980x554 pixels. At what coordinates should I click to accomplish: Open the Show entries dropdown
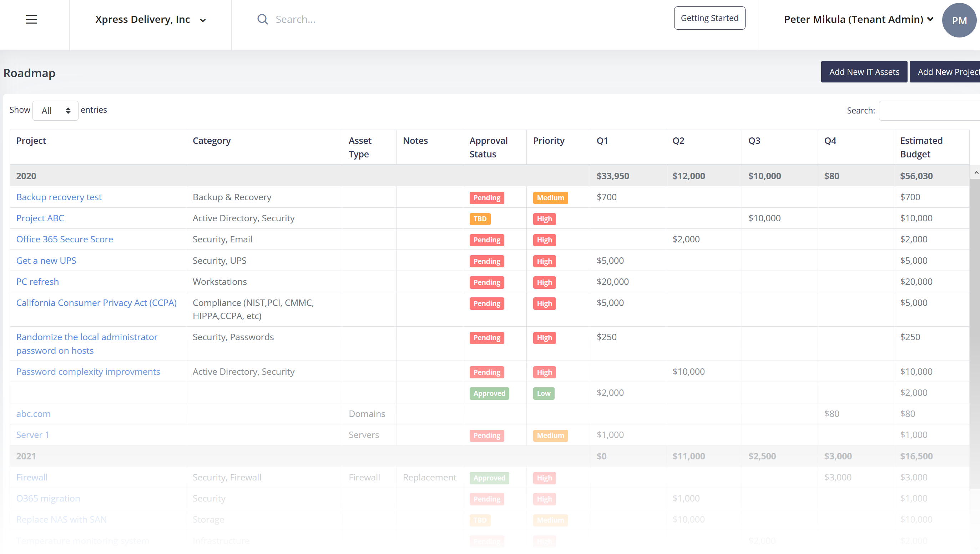pyautogui.click(x=56, y=110)
